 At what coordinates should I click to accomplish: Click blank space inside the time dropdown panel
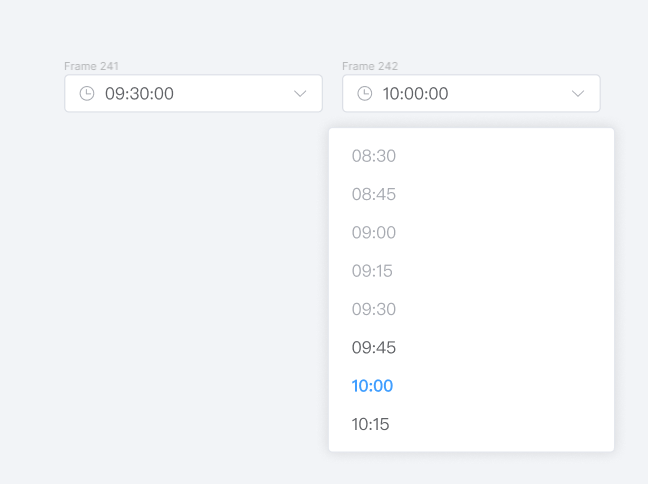(520, 290)
